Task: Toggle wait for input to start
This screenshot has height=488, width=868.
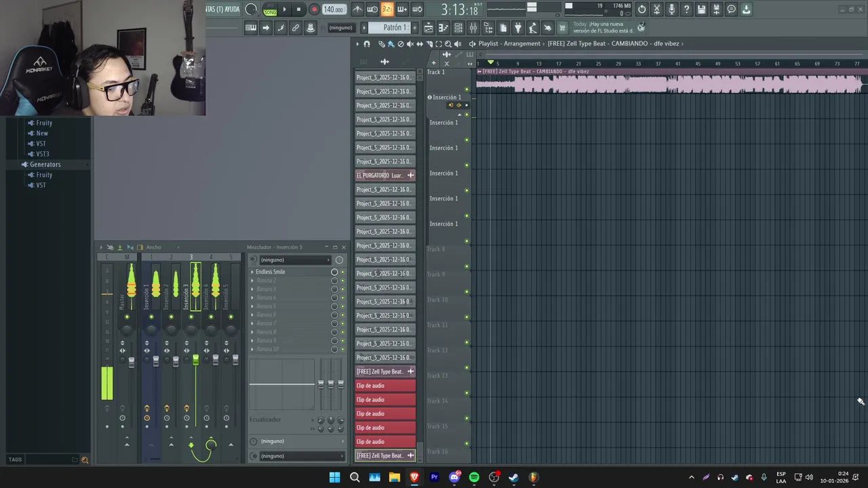Action: click(372, 9)
